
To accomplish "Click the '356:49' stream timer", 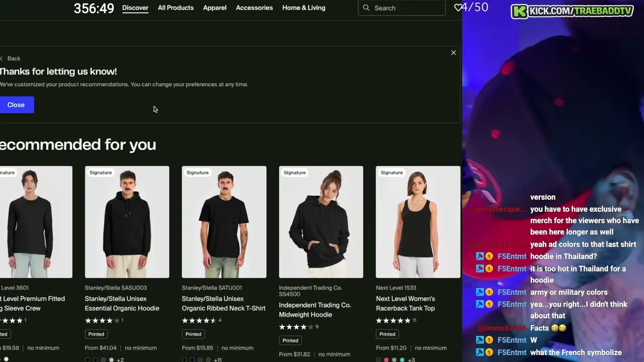I will pyautogui.click(x=94, y=8).
